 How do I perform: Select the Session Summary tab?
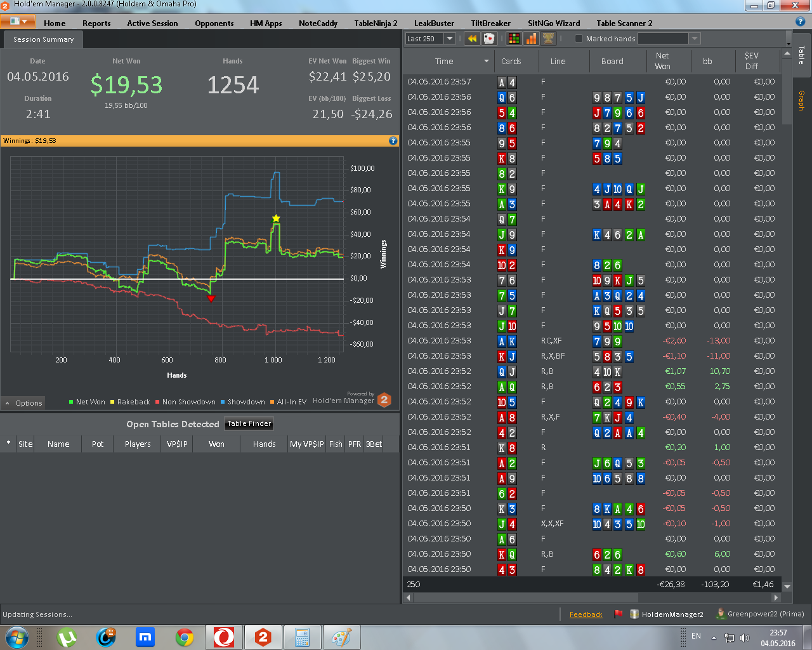point(43,39)
